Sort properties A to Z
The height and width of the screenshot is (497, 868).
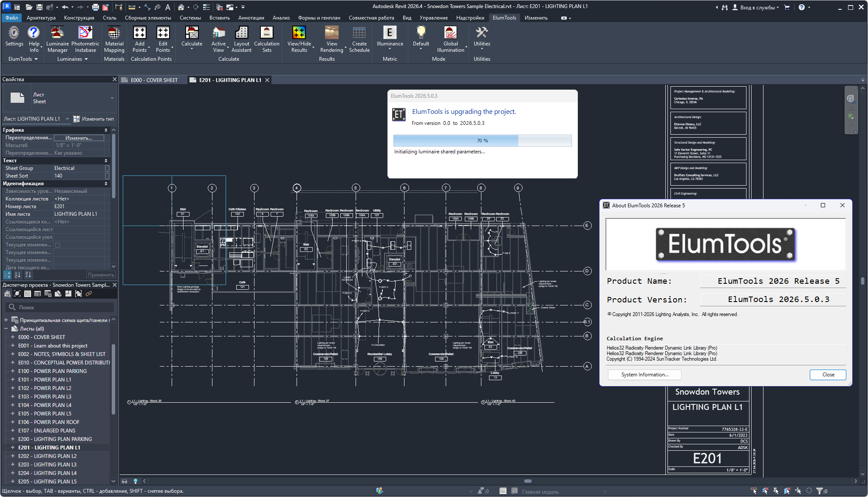coord(17,275)
